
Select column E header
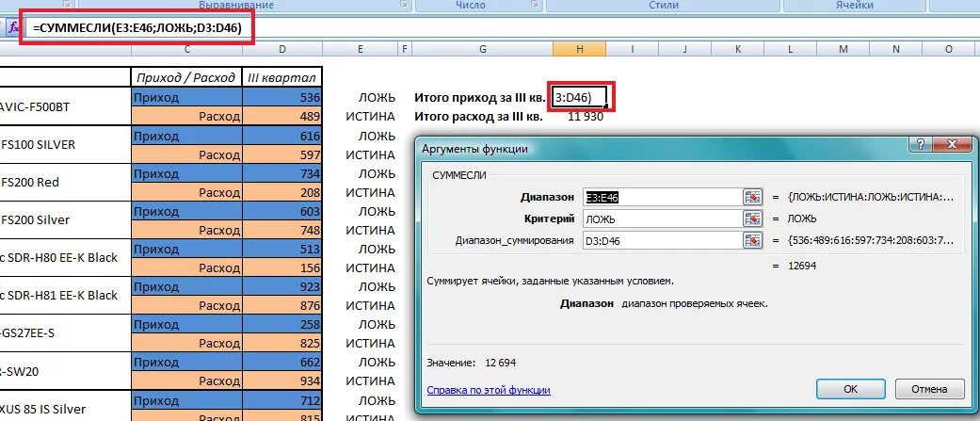tap(360, 49)
